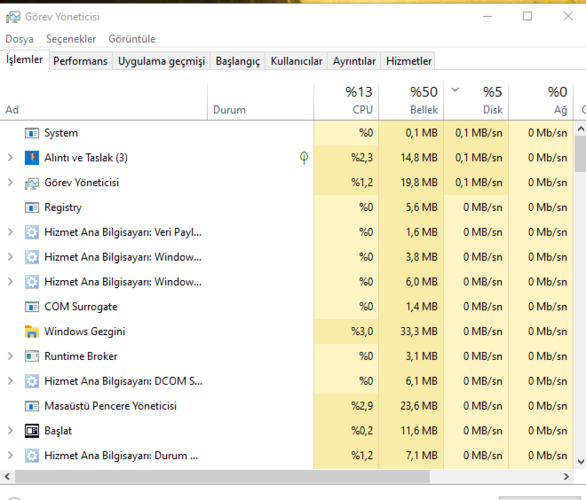Sort processes by Disk column header
This screenshot has height=500, width=586.
476,102
